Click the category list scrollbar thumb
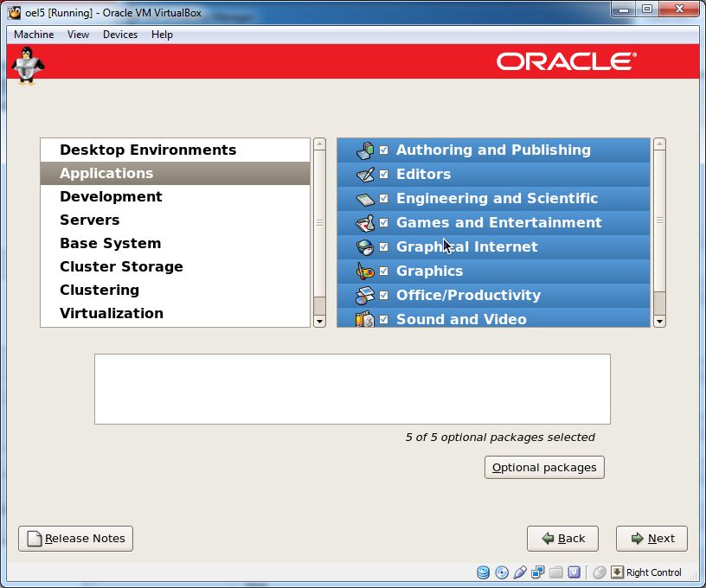This screenshot has height=588, width=706. click(x=319, y=223)
